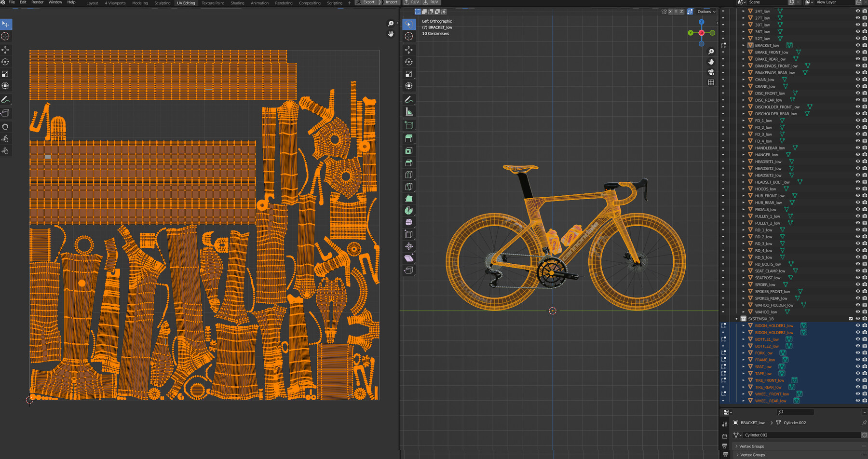Open the properties options dropdown arrow
The image size is (868, 459).
point(864,412)
